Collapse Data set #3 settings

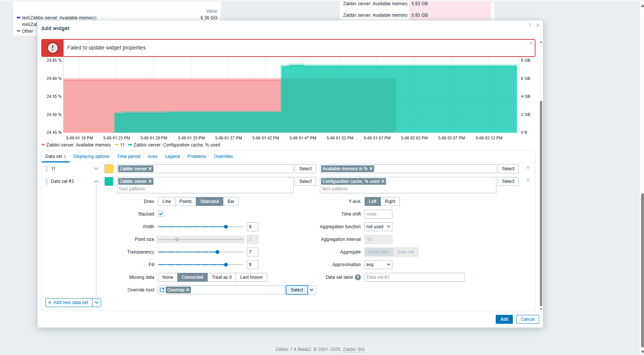[x=96, y=181]
